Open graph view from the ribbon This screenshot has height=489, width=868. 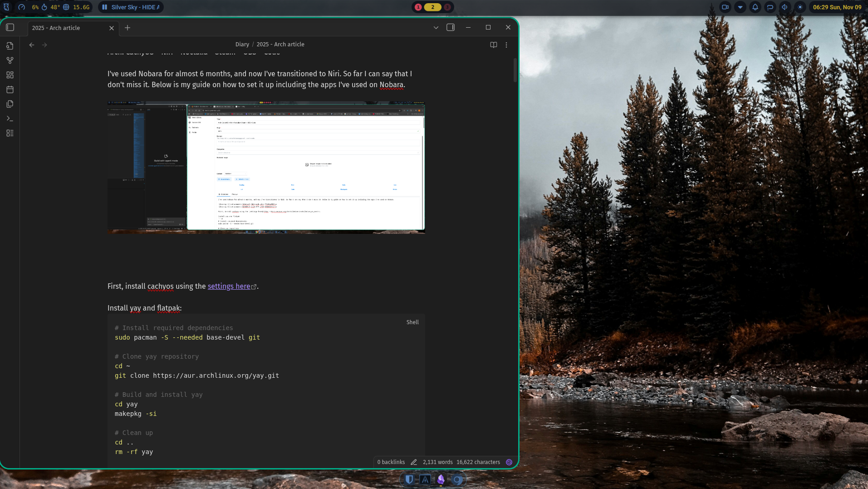coord(10,60)
